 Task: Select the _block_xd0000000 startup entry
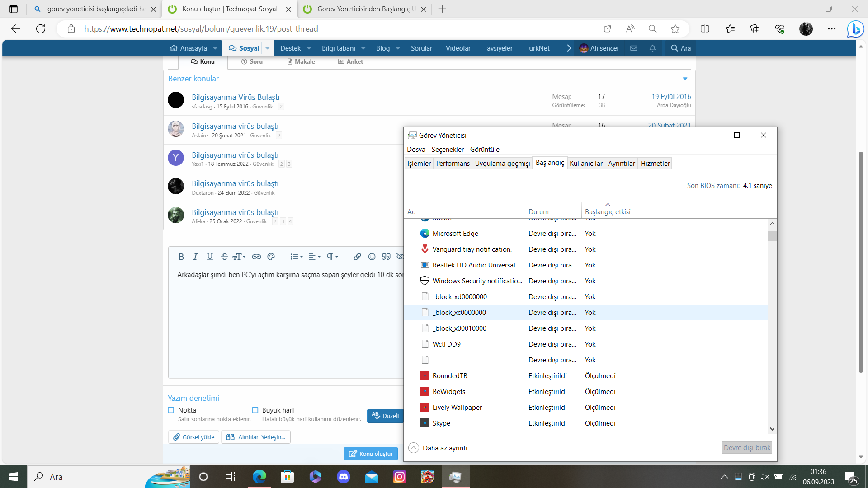click(x=459, y=297)
